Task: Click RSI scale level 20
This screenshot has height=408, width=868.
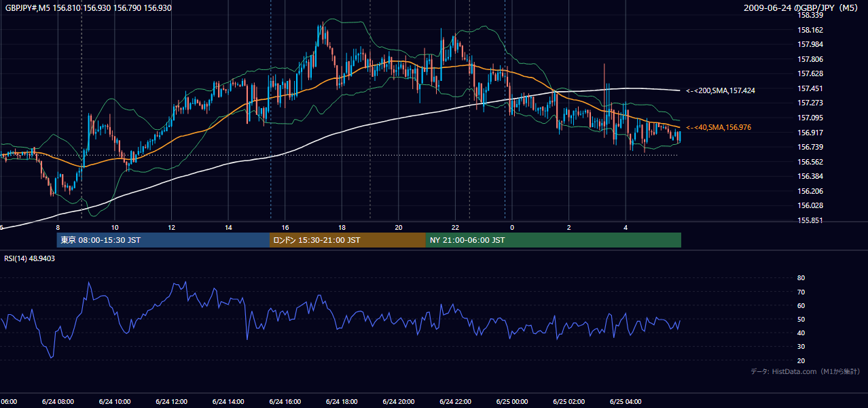Action: coord(801,360)
